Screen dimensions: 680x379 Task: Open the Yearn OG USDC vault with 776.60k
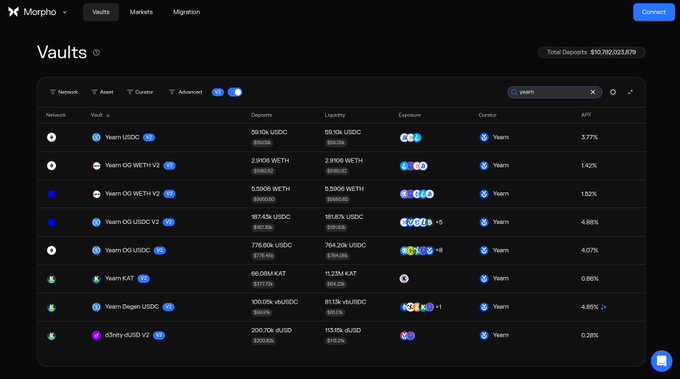(341, 250)
